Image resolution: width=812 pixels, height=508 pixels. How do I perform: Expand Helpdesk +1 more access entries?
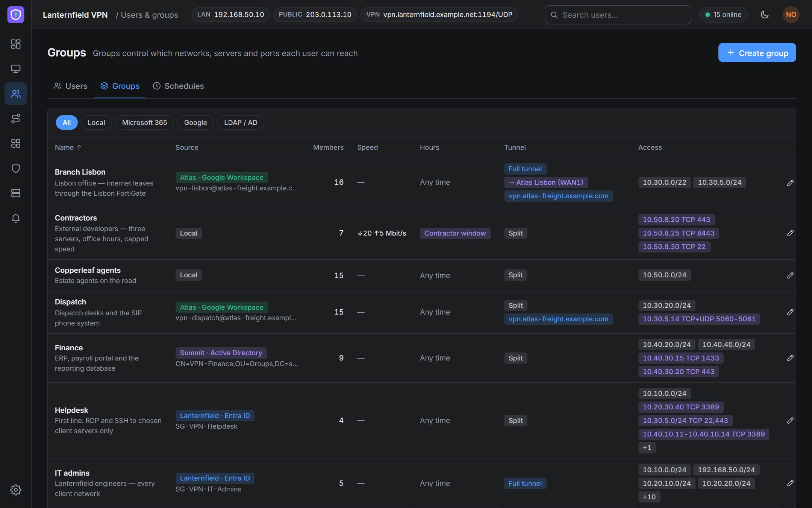coord(647,448)
